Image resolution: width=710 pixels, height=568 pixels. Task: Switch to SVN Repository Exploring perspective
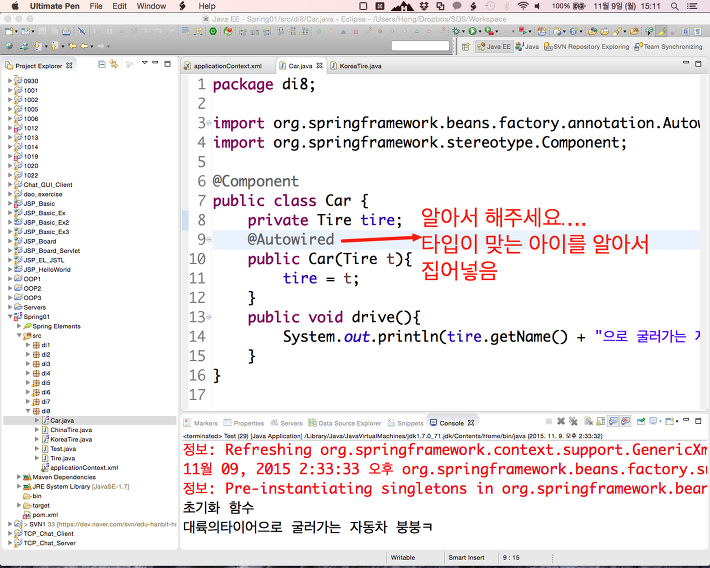[x=586, y=47]
